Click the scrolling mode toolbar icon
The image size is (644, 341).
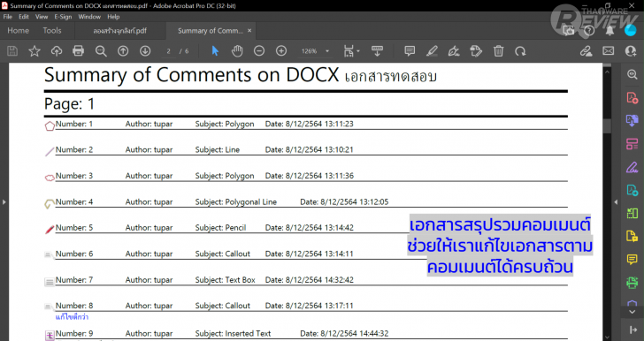click(x=377, y=51)
